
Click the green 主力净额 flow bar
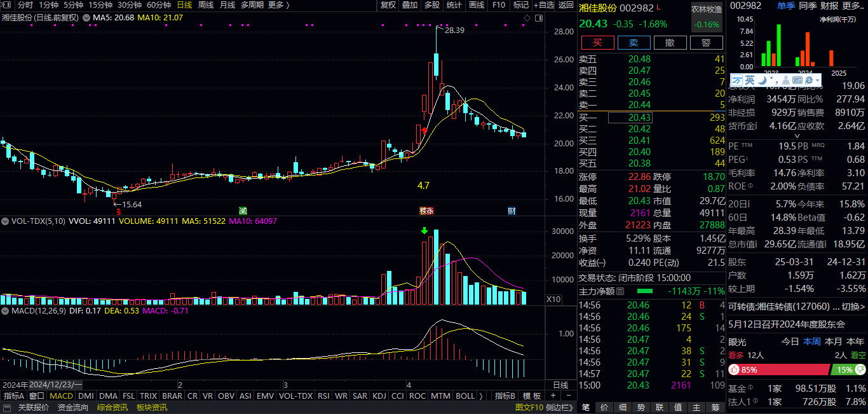point(644,291)
